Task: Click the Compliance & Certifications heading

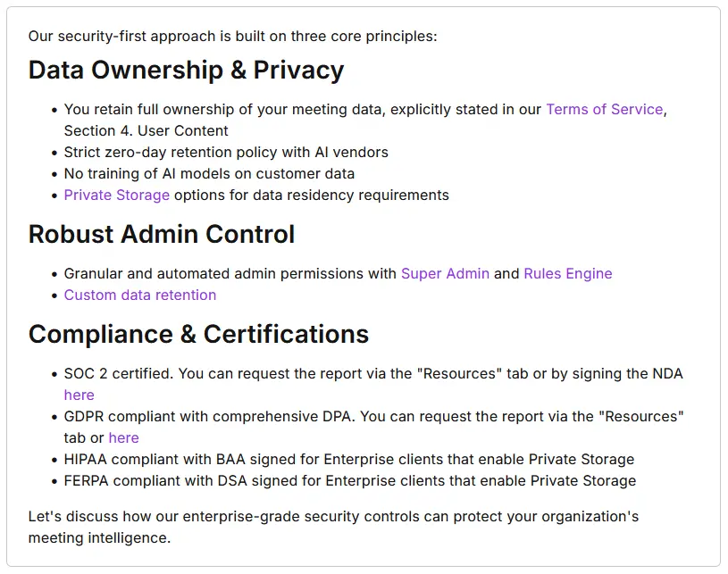Action: click(x=198, y=334)
